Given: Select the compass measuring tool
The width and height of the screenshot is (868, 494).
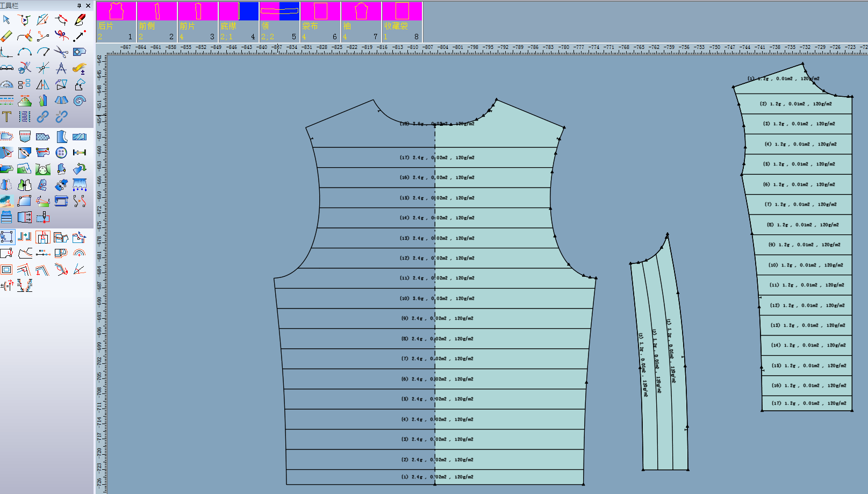Looking at the screenshot, I should click(x=62, y=68).
